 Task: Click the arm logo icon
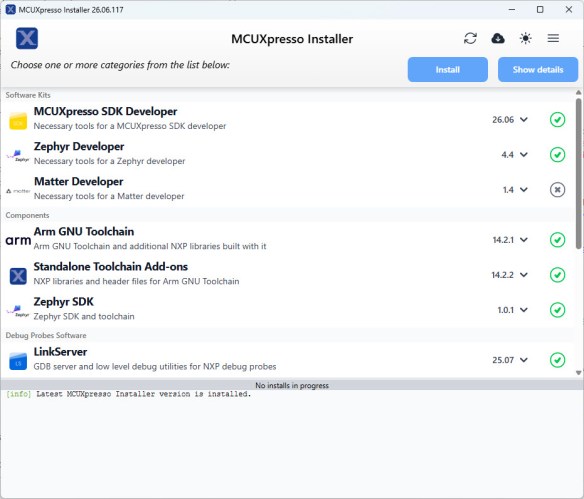coord(18,240)
